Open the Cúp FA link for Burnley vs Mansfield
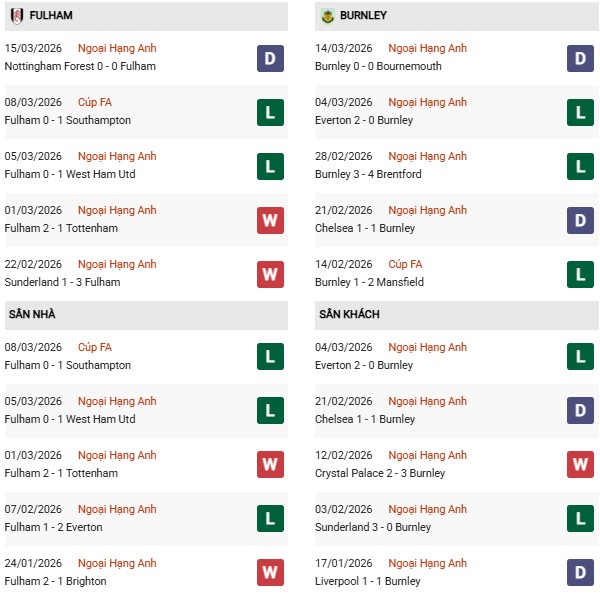 point(406,264)
